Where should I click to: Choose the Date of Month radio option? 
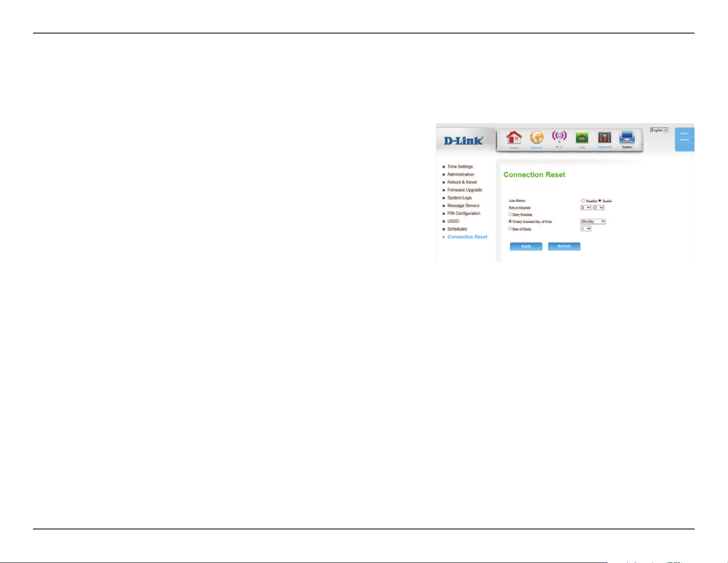tap(510, 228)
